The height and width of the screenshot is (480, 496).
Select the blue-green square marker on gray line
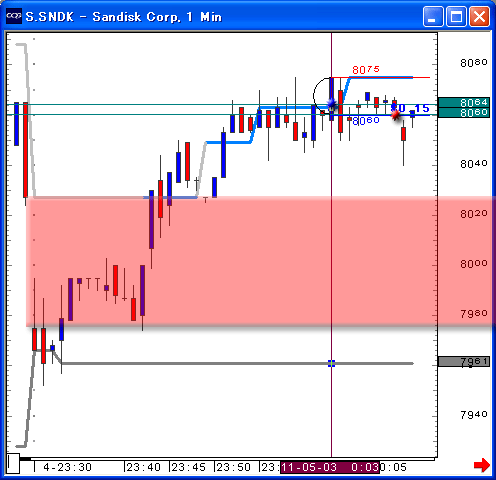point(331,363)
